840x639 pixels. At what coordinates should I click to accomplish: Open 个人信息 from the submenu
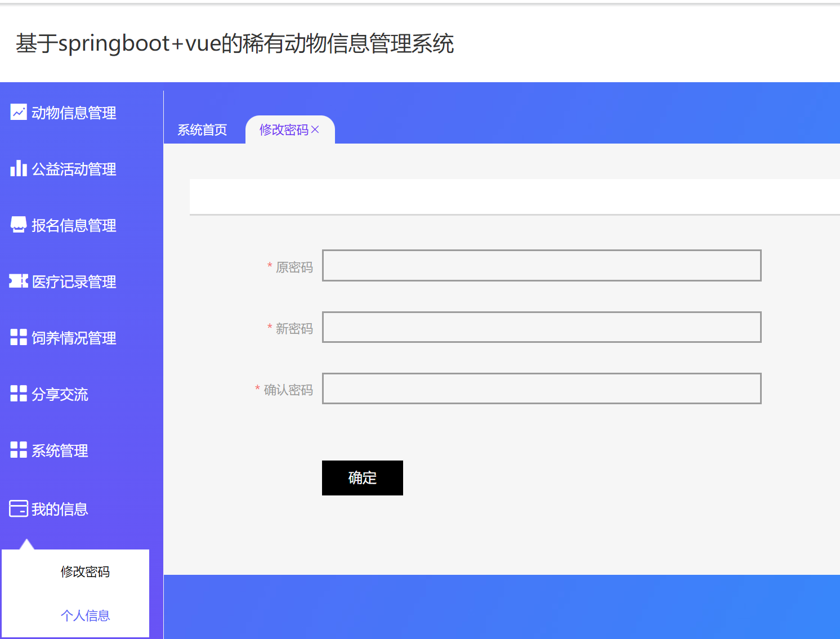tap(85, 615)
